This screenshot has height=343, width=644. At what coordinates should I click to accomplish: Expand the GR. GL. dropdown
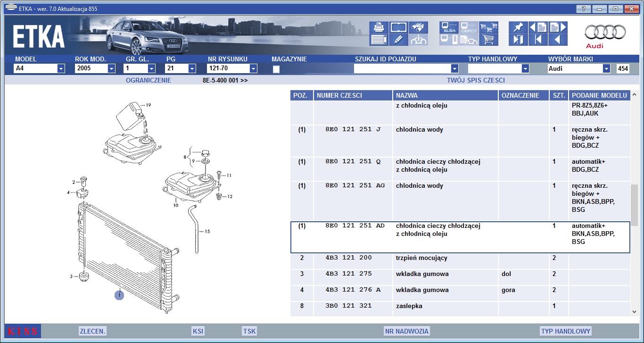pyautogui.click(x=139, y=68)
